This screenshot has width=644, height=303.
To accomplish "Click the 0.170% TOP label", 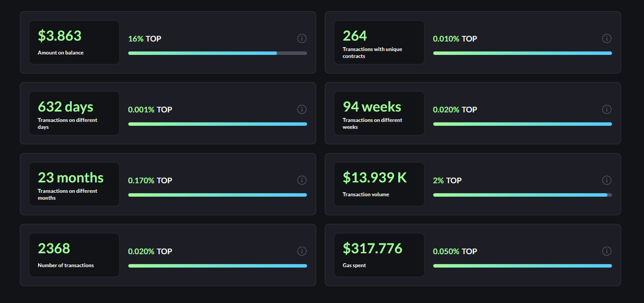I will click(x=150, y=181).
